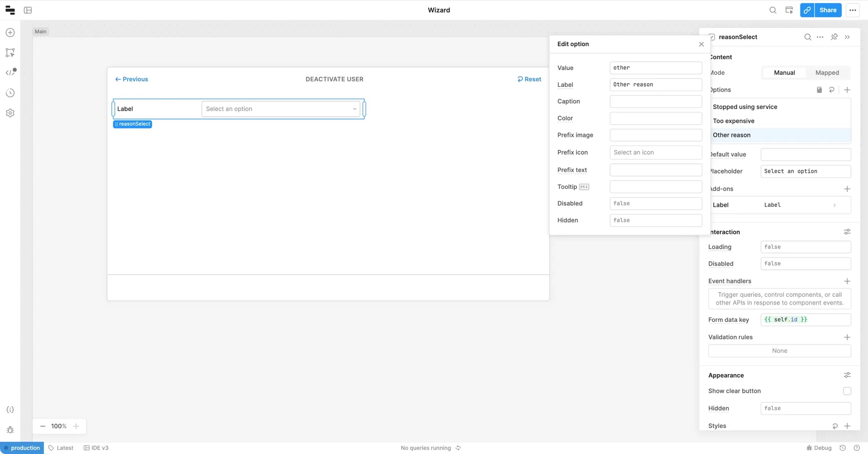Click the Placeholder input field
Screen dimensions: 868x454
point(806,171)
